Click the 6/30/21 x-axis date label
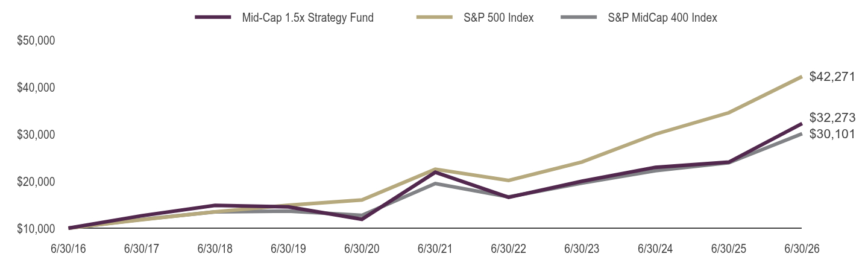The height and width of the screenshot is (268, 868). pyautogui.click(x=436, y=249)
